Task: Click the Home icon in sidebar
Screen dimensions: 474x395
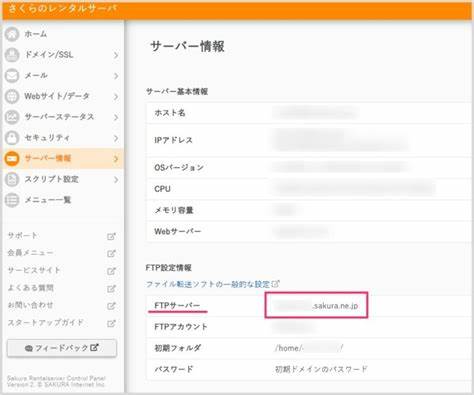Action: pyautogui.click(x=12, y=34)
